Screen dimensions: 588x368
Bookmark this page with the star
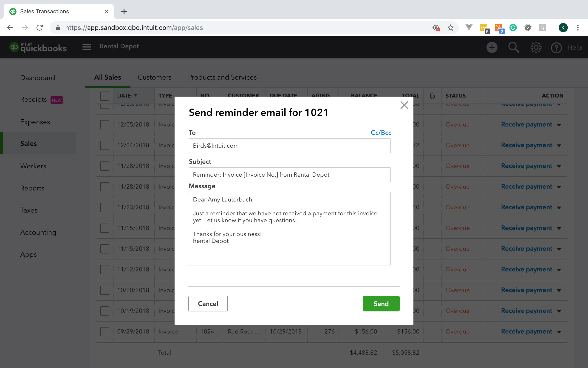tap(450, 28)
